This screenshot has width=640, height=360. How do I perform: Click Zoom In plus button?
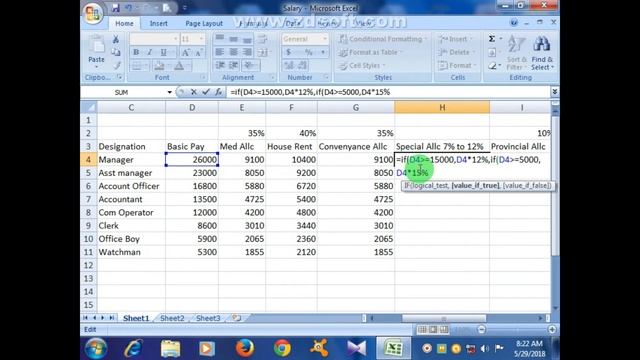pos(552,329)
